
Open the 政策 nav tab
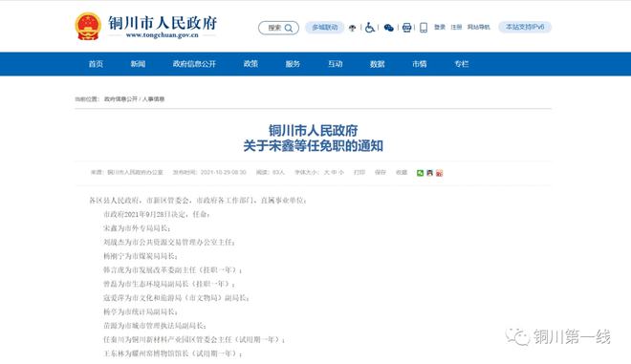pos(250,64)
